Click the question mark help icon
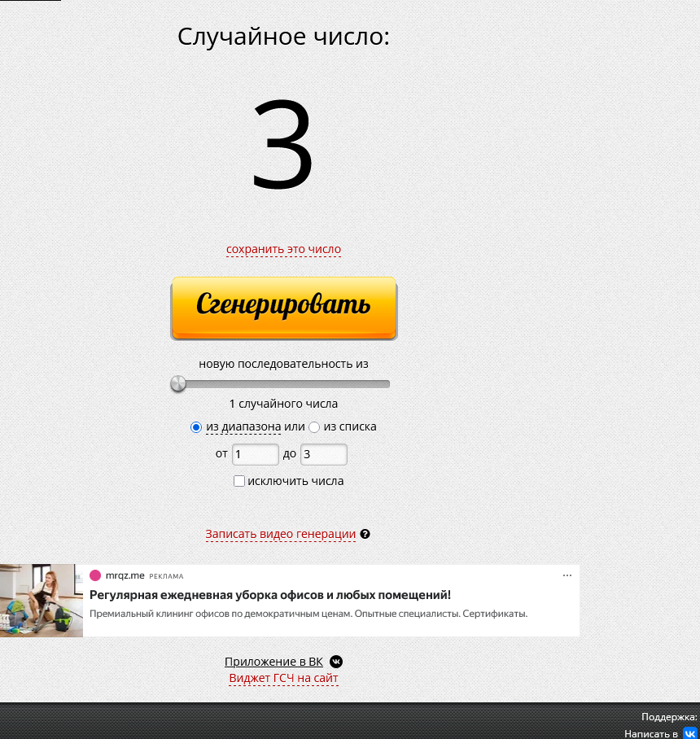Image resolution: width=700 pixels, height=739 pixels. pos(365,534)
